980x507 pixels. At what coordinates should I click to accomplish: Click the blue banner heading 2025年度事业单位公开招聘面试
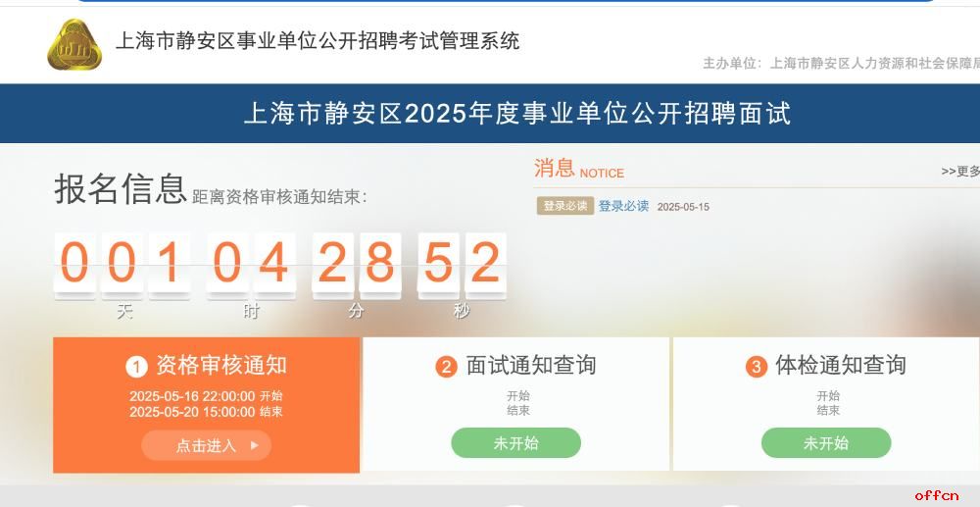coord(517,114)
